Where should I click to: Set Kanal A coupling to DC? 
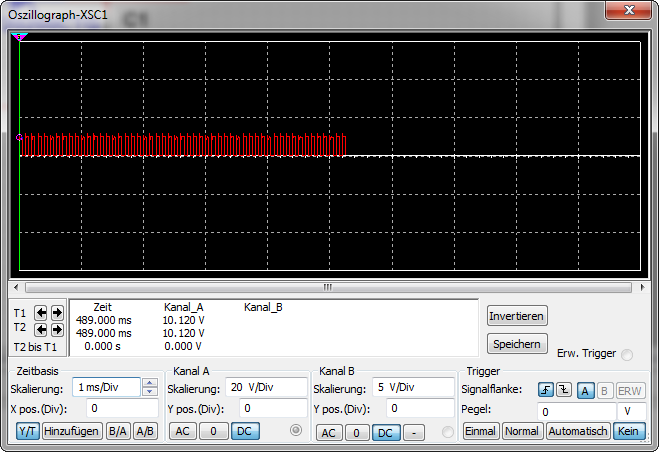(x=245, y=431)
